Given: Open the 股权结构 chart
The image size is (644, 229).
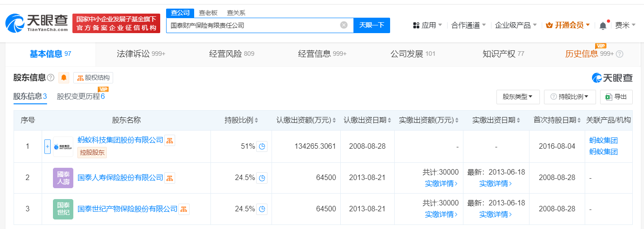Looking at the screenshot, I should pos(93,78).
